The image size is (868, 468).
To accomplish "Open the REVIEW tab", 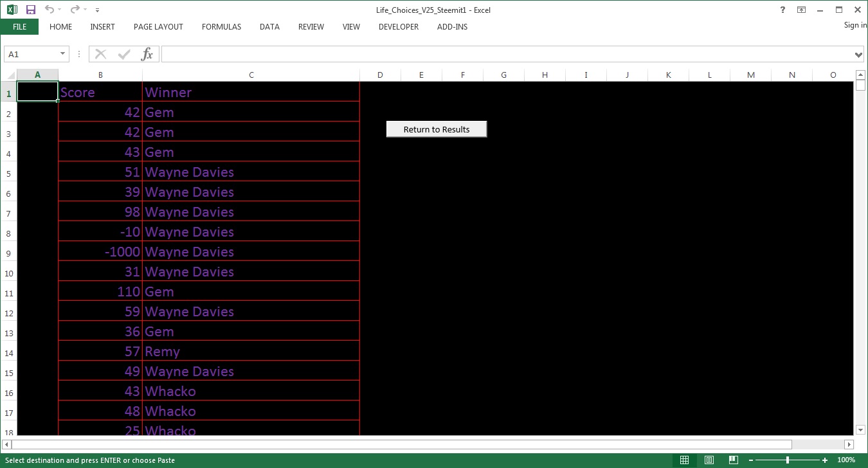I will 311,27.
